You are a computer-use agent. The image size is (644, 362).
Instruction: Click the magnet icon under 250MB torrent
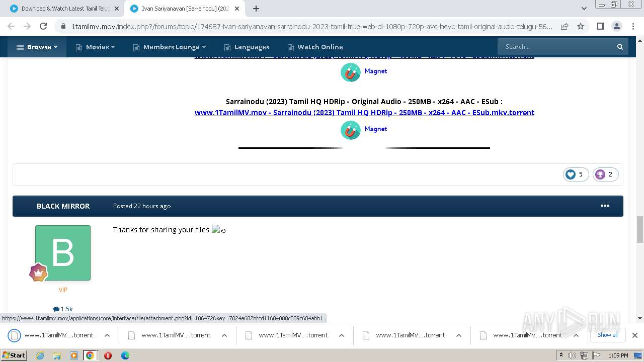point(351,130)
